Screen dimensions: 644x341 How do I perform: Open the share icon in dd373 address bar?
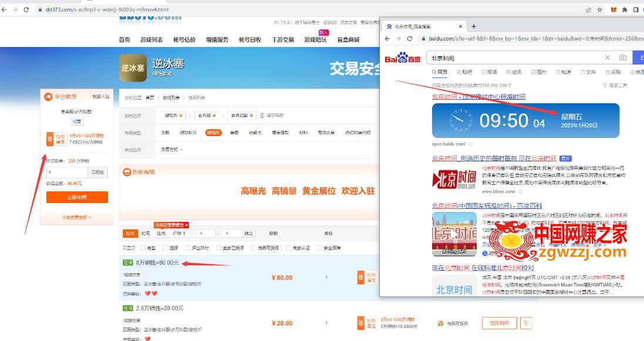pos(588,9)
